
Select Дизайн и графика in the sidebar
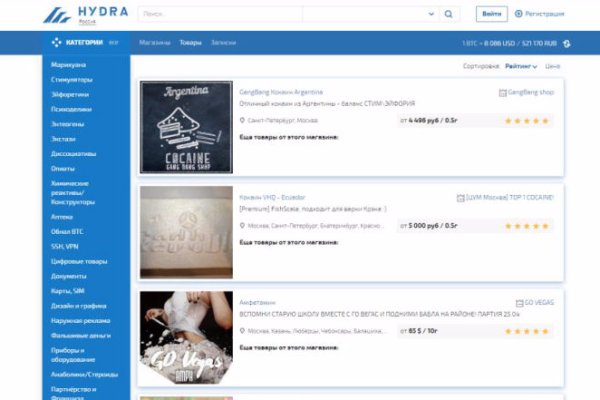click(76, 304)
